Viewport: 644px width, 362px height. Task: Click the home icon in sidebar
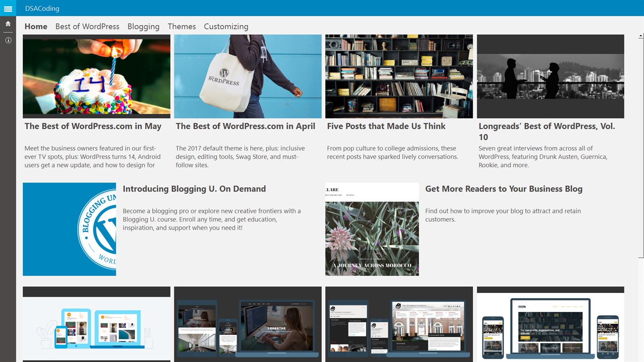[8, 23]
